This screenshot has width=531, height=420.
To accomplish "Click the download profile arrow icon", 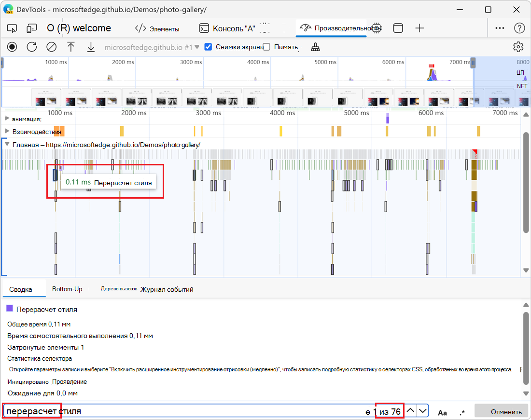I will (91, 47).
